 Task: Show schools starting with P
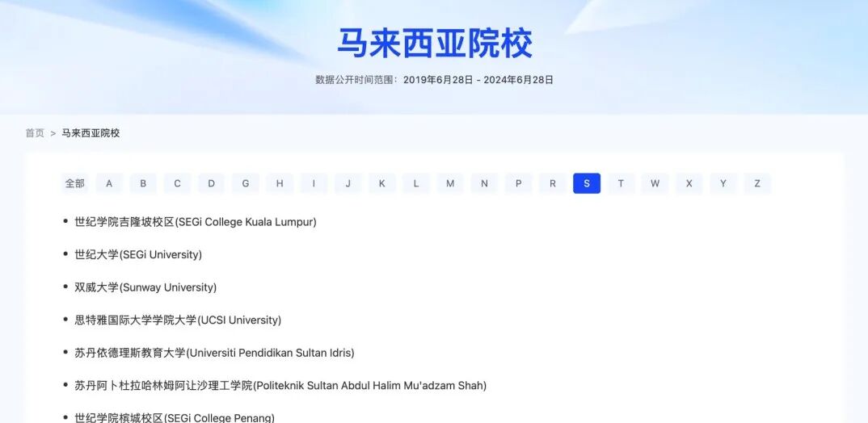pyautogui.click(x=519, y=184)
